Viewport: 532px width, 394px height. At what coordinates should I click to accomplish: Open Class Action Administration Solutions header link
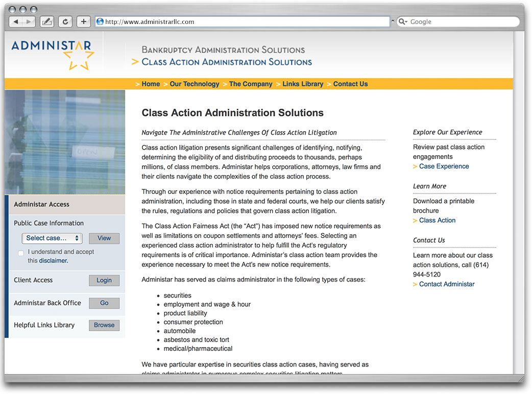pos(227,62)
